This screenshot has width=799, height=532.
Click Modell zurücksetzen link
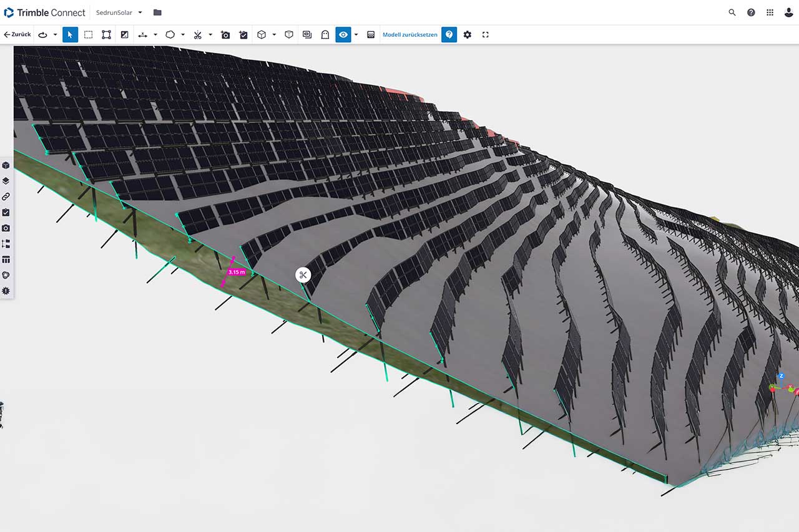409,35
